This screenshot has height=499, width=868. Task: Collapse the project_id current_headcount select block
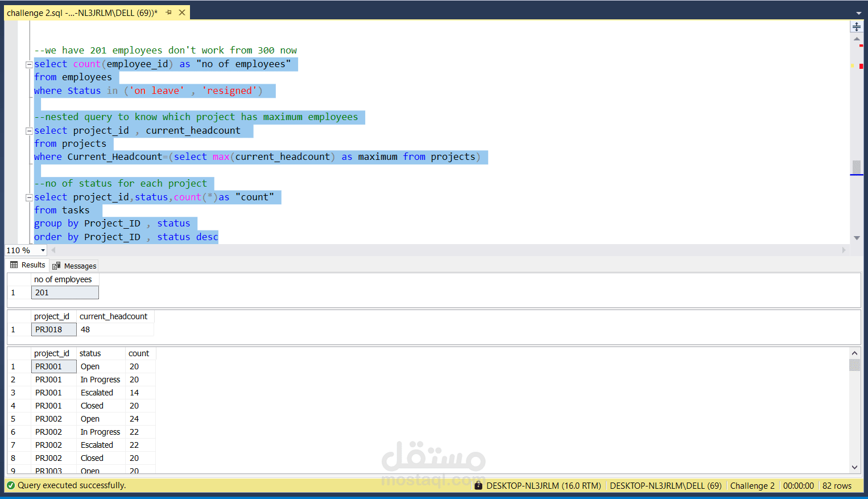[x=29, y=131]
